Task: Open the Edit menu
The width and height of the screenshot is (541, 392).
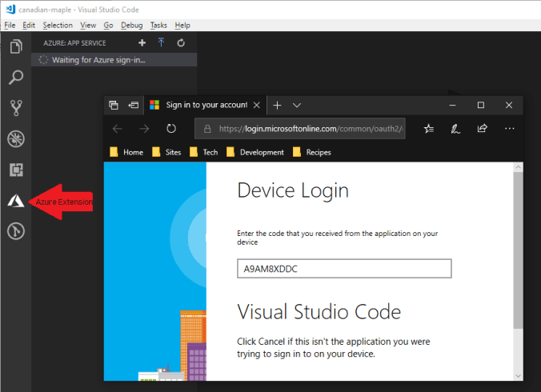Action: (29, 25)
